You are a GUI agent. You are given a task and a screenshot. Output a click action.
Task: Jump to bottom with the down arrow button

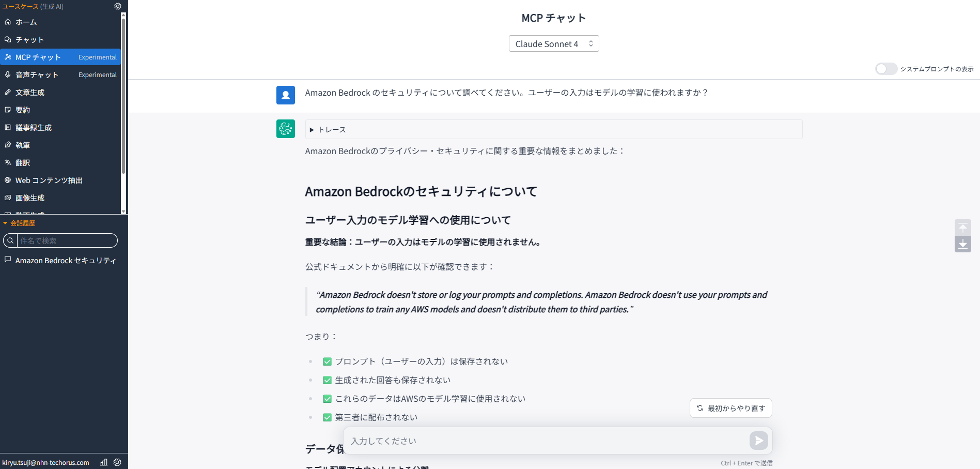click(x=963, y=244)
